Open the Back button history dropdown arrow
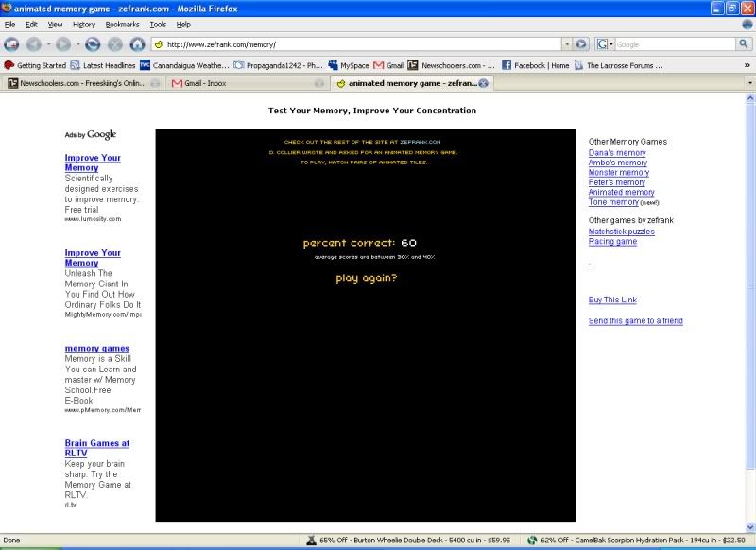756x550 pixels. tap(49, 44)
